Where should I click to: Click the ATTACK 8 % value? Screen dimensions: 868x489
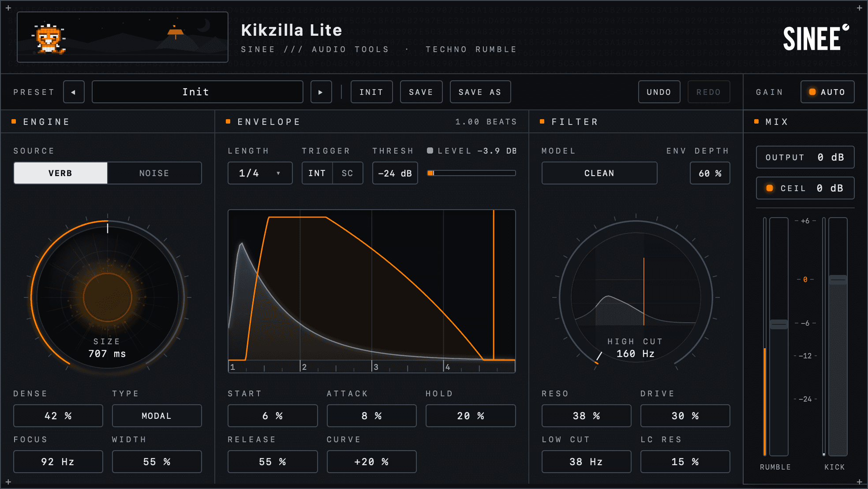pyautogui.click(x=372, y=416)
